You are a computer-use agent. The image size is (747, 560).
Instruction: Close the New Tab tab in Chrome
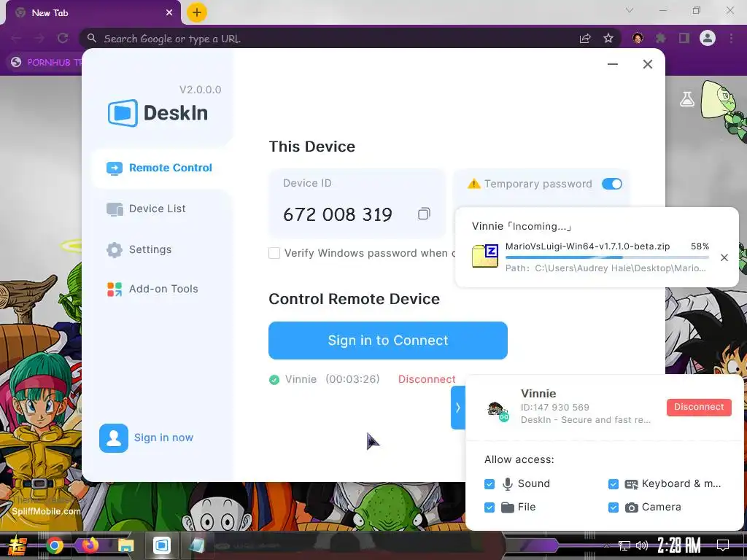pyautogui.click(x=169, y=13)
